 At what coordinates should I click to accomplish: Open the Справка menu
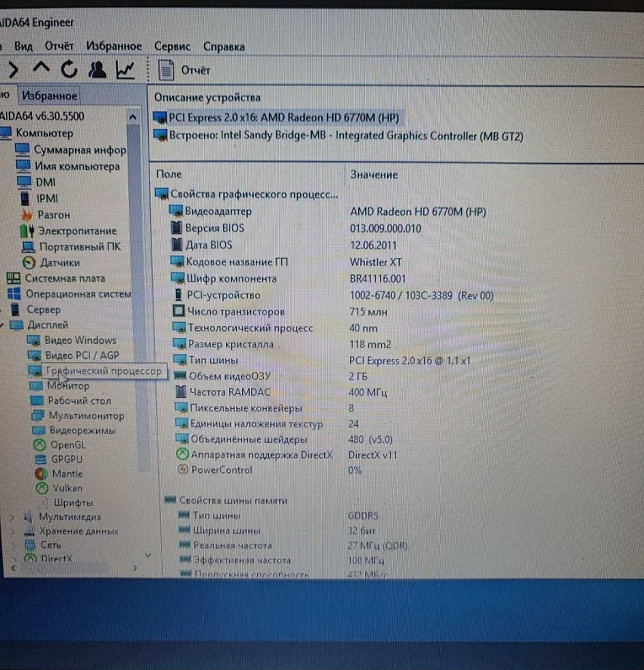224,47
